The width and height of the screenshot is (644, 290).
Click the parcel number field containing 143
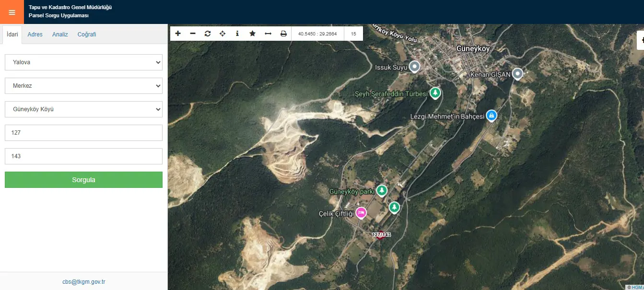pyautogui.click(x=83, y=156)
